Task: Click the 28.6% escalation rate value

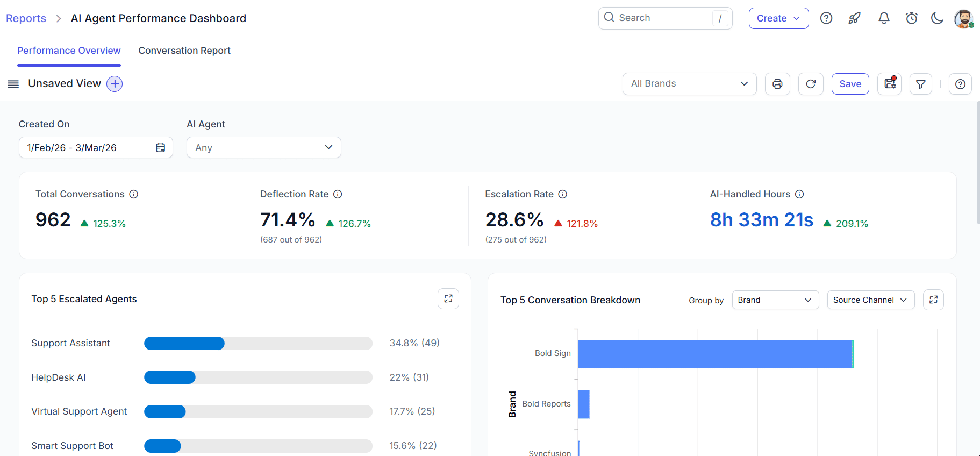Action: [x=514, y=220]
